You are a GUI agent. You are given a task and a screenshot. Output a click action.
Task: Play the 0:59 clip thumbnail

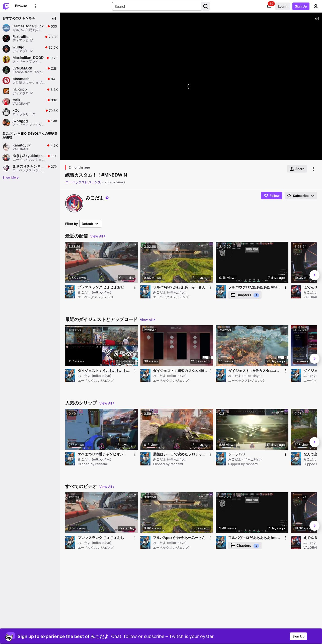click(x=177, y=429)
